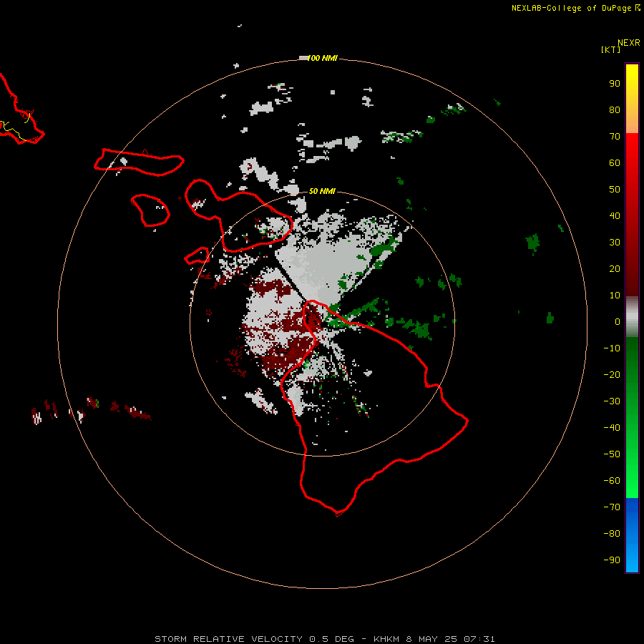Click the 50 NMI range ring label
644x644 pixels.
click(x=322, y=191)
